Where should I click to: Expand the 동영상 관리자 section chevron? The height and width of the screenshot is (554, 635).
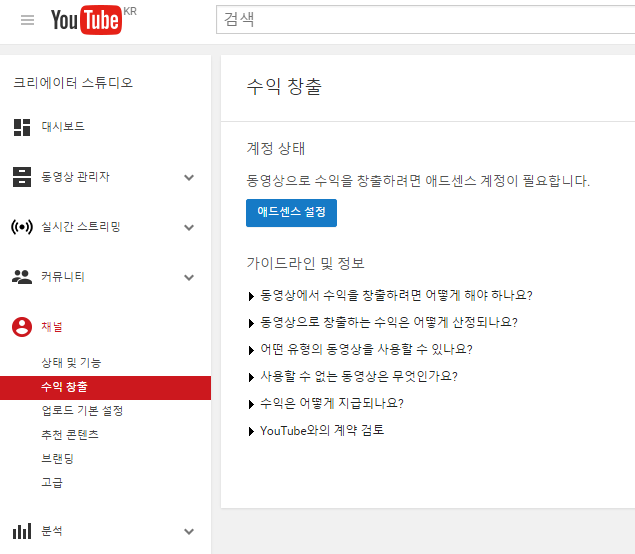point(189,178)
